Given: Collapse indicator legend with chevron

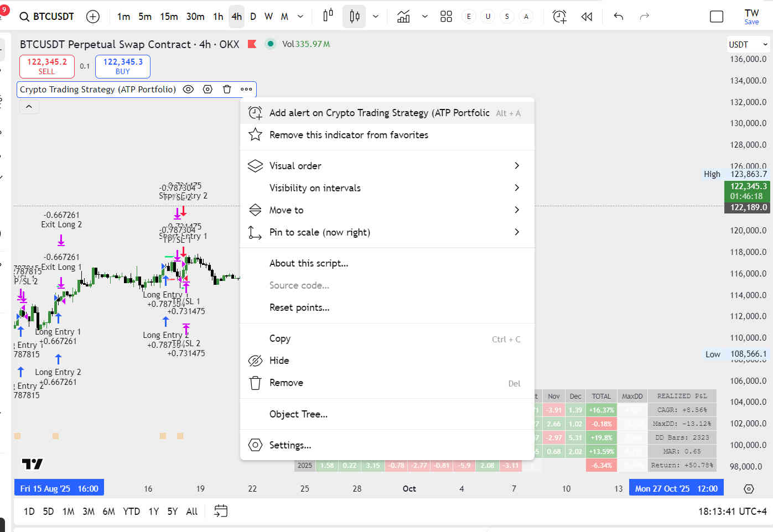Looking at the screenshot, I should click(x=29, y=107).
